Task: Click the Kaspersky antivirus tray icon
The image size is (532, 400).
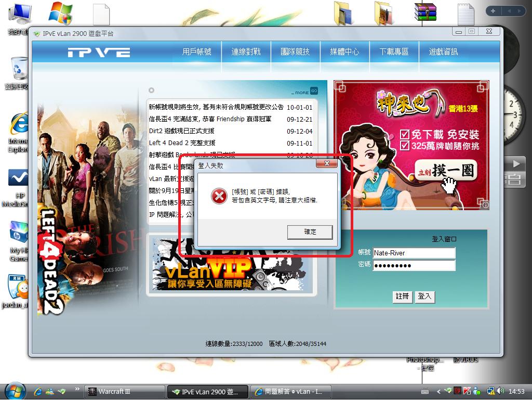Action: click(467, 391)
